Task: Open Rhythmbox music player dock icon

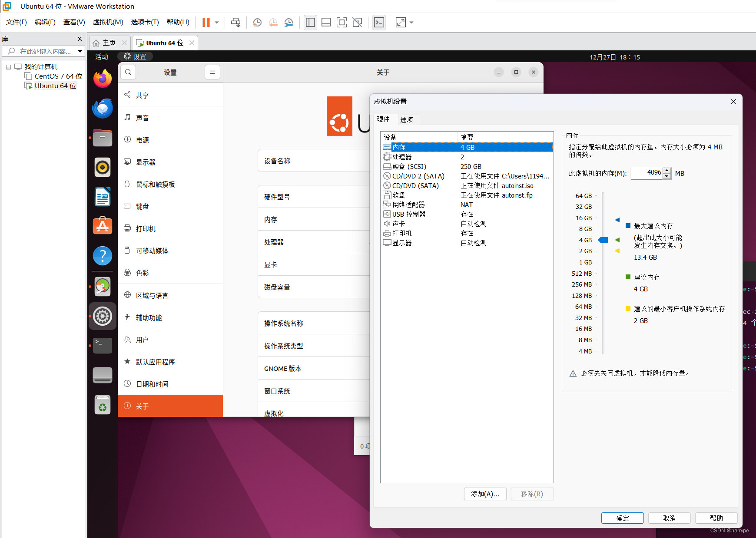Action: 103,167
